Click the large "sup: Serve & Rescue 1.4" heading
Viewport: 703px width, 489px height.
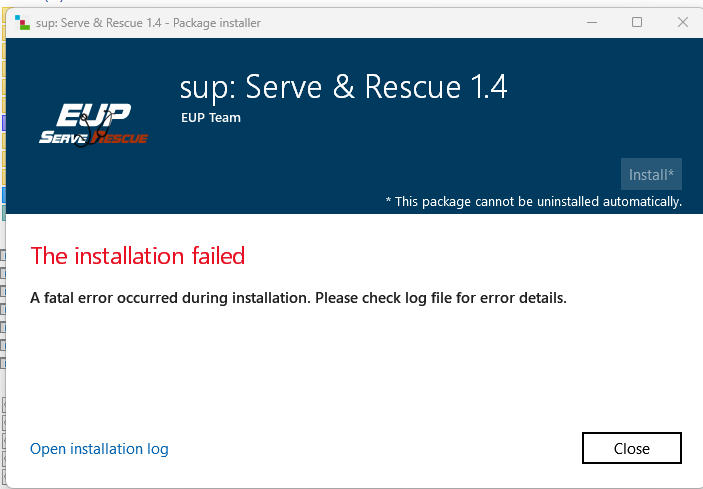click(x=343, y=88)
